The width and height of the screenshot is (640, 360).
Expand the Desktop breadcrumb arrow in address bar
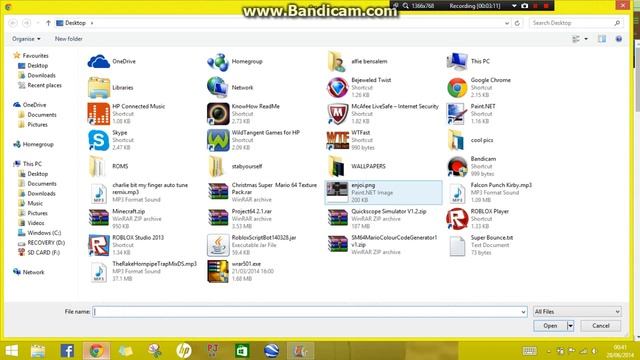(92, 23)
